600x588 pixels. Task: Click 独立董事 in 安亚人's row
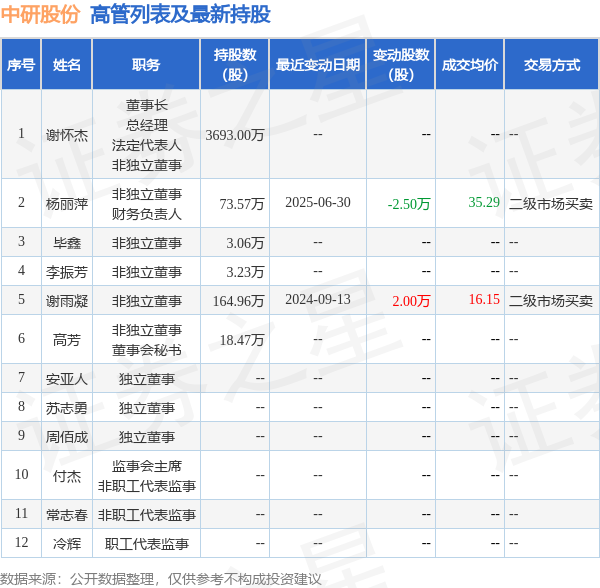tap(147, 379)
